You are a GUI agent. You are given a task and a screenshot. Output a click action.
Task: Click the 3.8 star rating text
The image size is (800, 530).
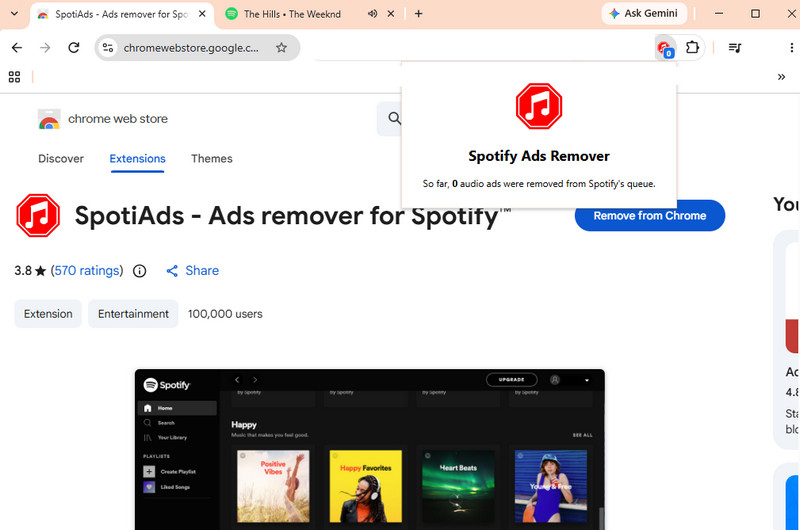[x=30, y=270]
